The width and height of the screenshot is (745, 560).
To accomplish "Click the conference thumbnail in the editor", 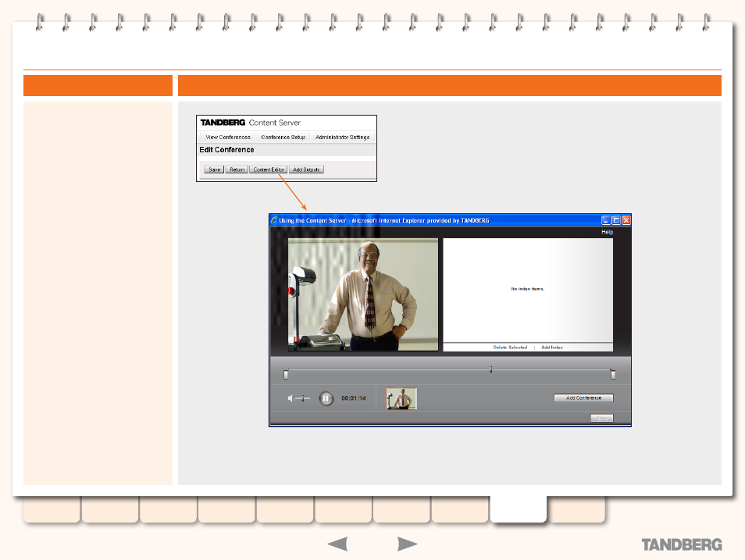I will tap(401, 398).
